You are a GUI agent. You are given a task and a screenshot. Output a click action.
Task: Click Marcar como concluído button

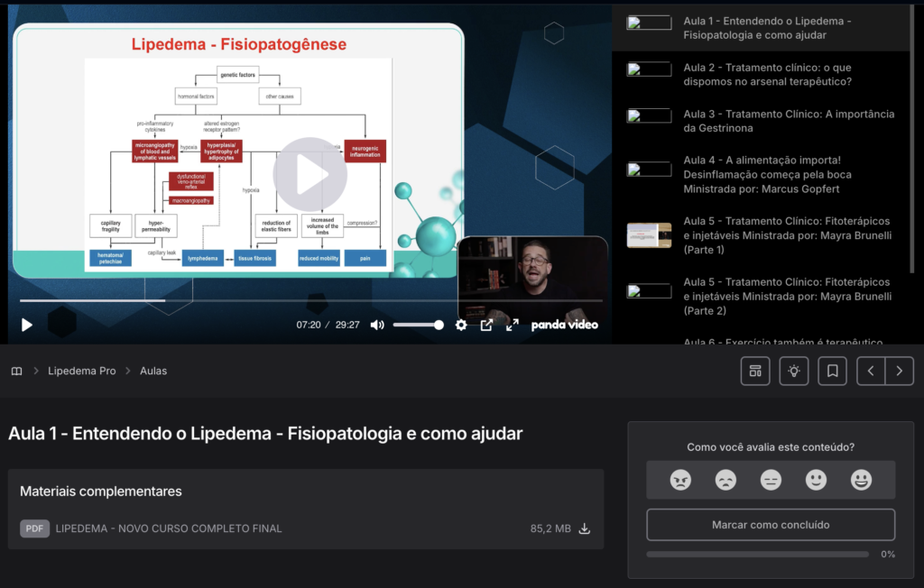771,525
